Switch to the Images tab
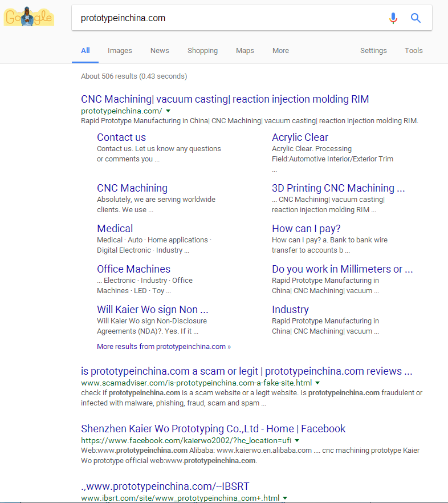448x503 pixels. (x=120, y=51)
